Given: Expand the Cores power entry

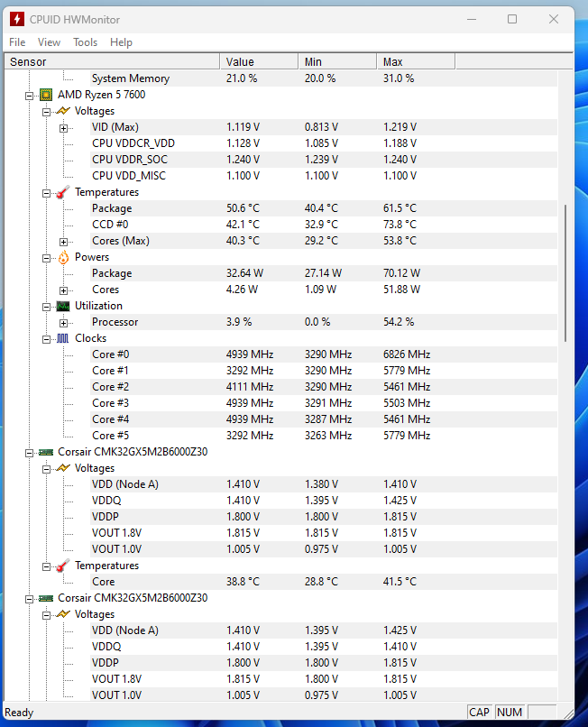Looking at the screenshot, I should pos(63,290).
